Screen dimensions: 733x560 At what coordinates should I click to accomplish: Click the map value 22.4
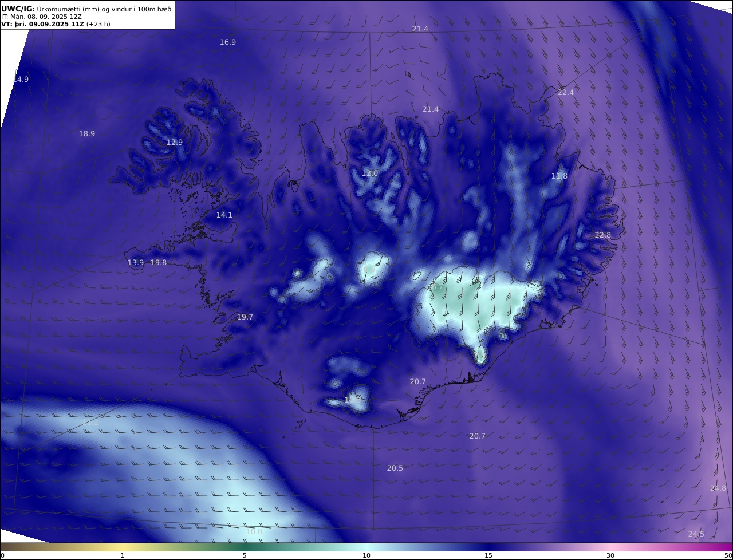pos(566,92)
